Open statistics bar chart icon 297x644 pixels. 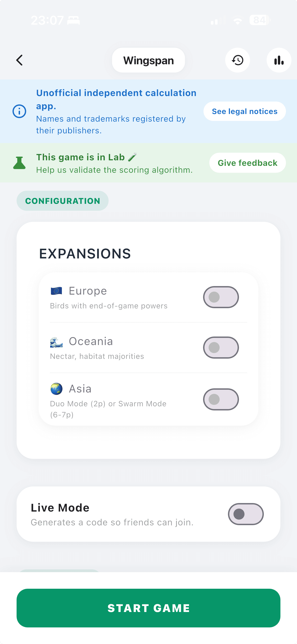tap(279, 60)
